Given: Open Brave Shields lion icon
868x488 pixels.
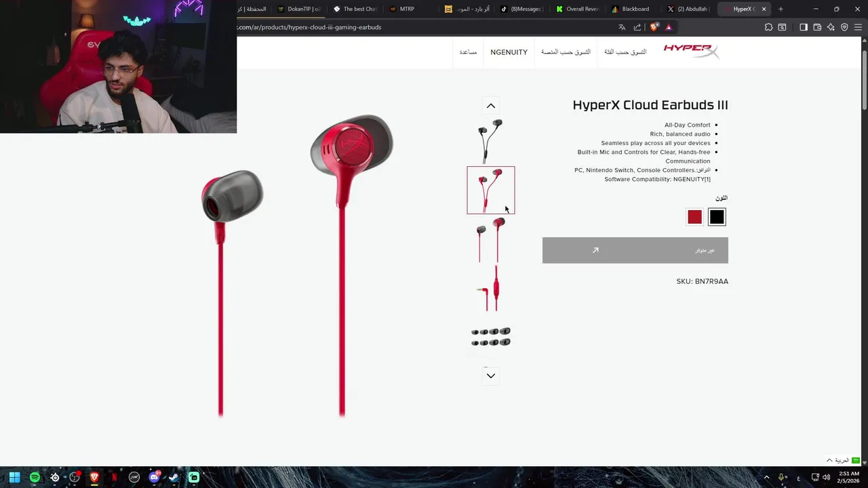Looking at the screenshot, I should point(654,27).
